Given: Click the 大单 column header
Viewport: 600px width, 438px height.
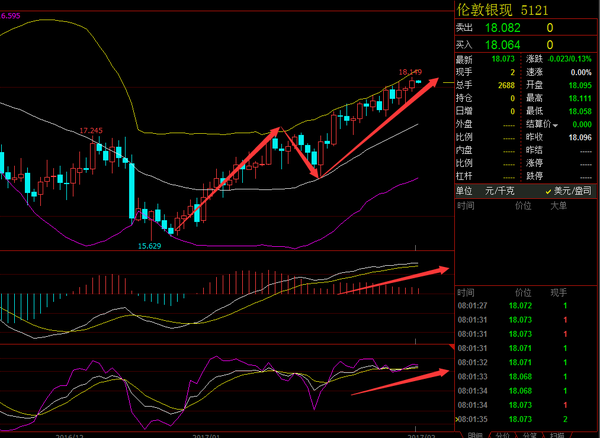Looking at the screenshot, I should click(558, 206).
